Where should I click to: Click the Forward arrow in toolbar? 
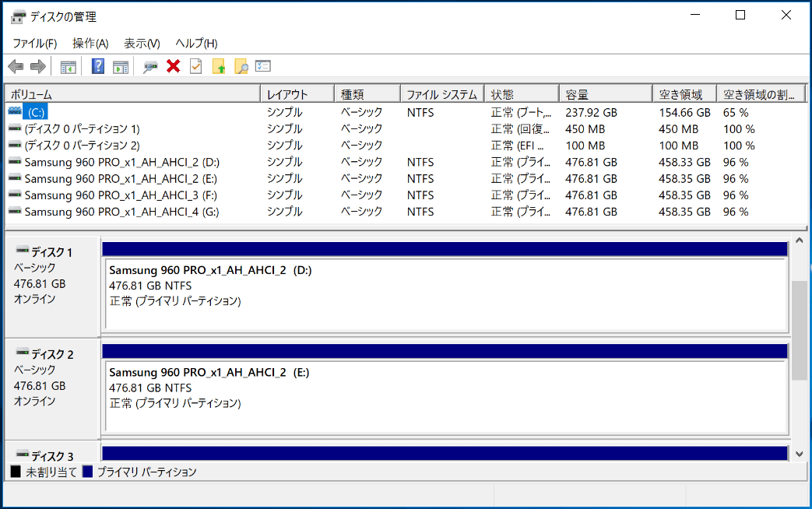tap(38, 66)
